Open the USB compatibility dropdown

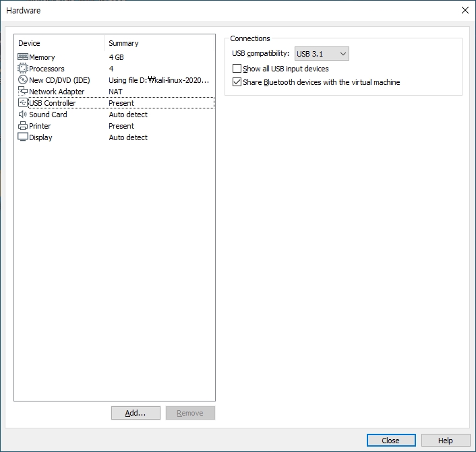[322, 54]
